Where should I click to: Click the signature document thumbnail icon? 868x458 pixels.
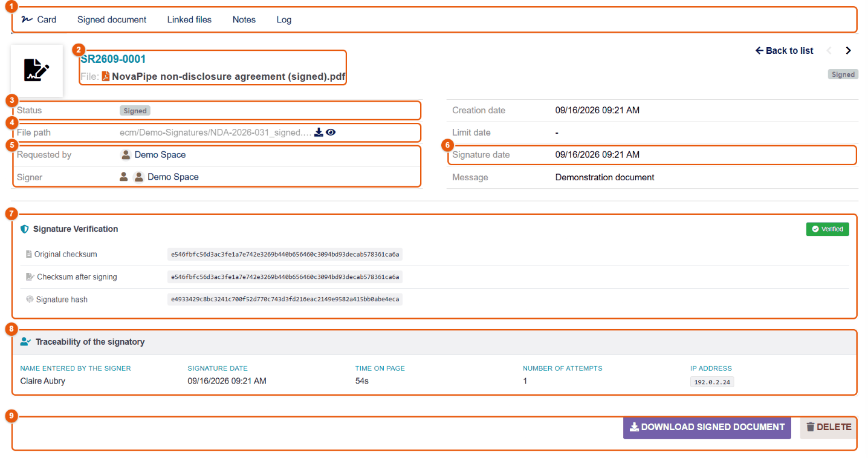(x=37, y=70)
